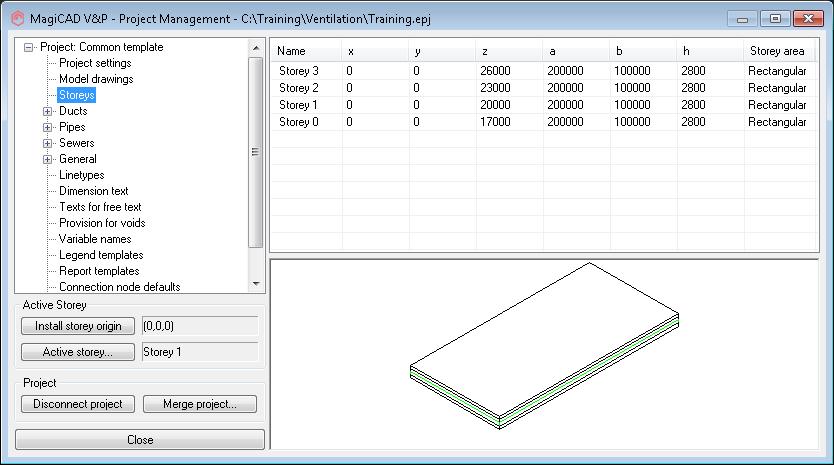Click h value 2800 in Storey 1 row

coord(693,105)
